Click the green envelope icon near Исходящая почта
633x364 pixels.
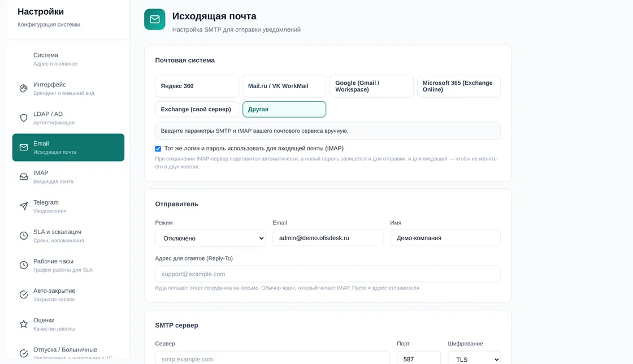point(155,19)
